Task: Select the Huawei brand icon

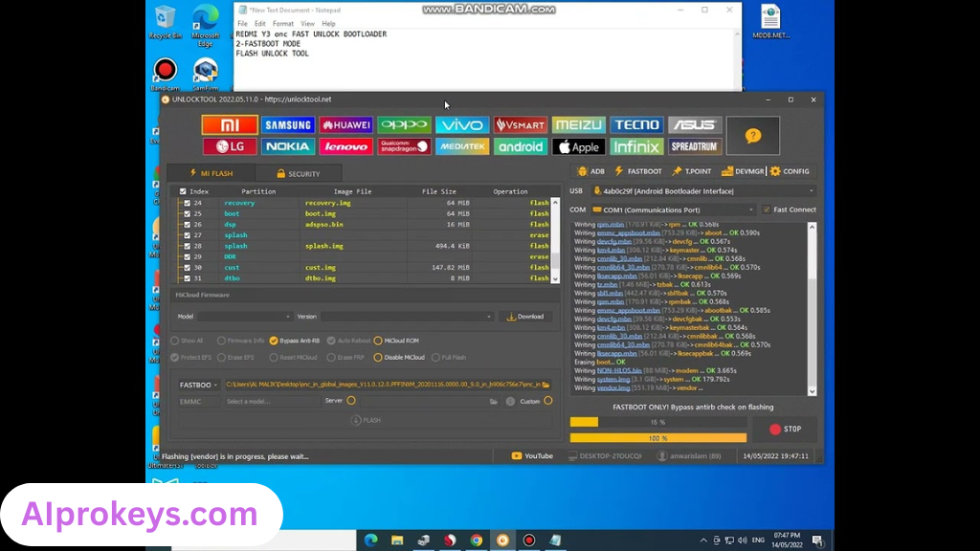Action: 346,125
